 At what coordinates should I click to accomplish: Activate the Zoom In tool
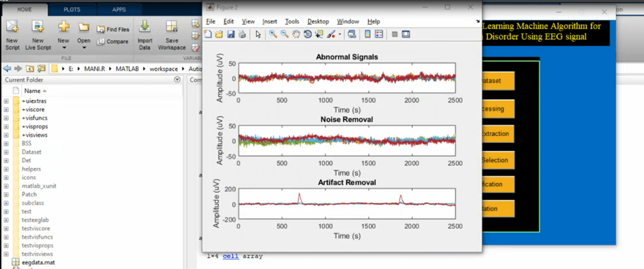pos(273,34)
